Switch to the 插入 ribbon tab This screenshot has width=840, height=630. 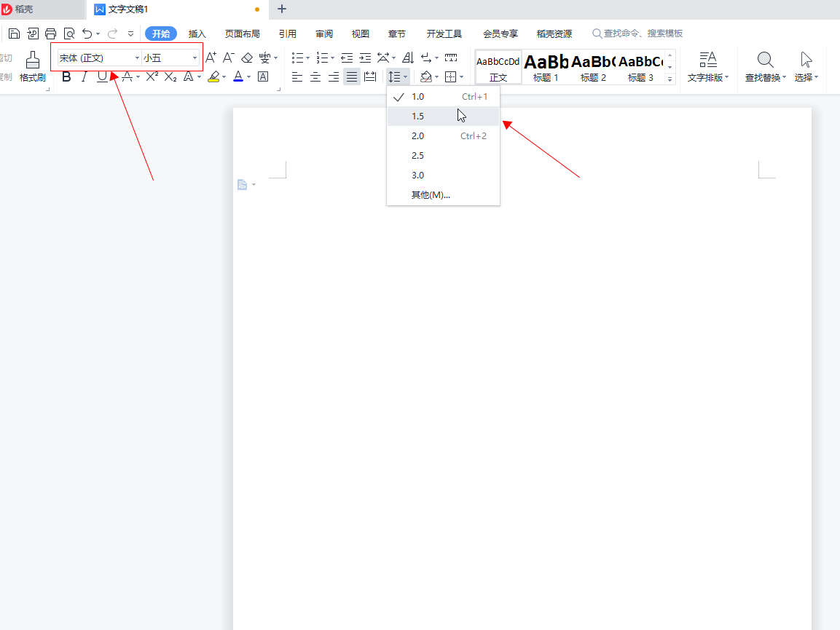coord(197,34)
